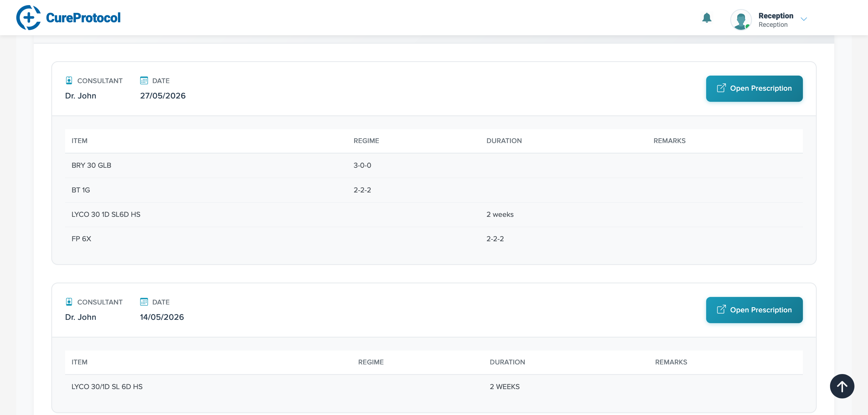
Task: Click the CureProtocol logo icon
Action: tap(28, 17)
